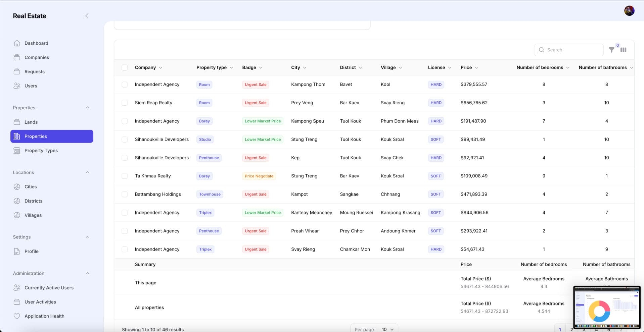Open the Application Health page
The width and height of the screenshot is (644, 332).
(x=52, y=316)
